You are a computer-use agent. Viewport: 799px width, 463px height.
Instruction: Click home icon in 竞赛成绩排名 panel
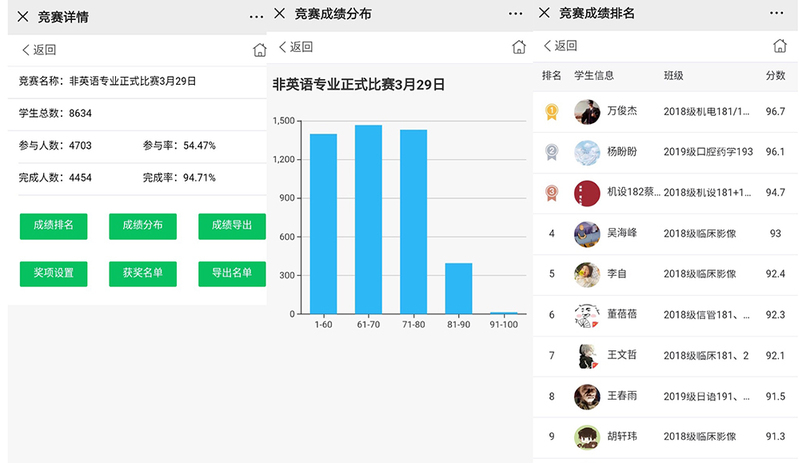pos(780,46)
